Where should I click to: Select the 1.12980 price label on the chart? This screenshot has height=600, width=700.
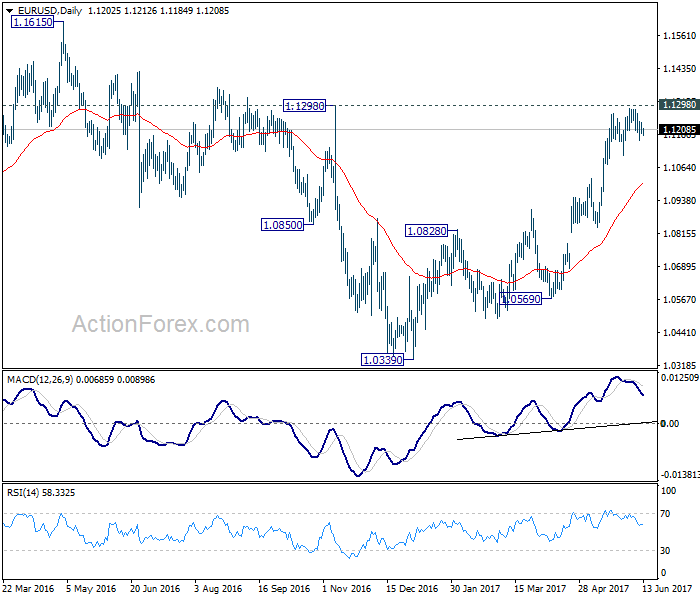click(x=305, y=106)
